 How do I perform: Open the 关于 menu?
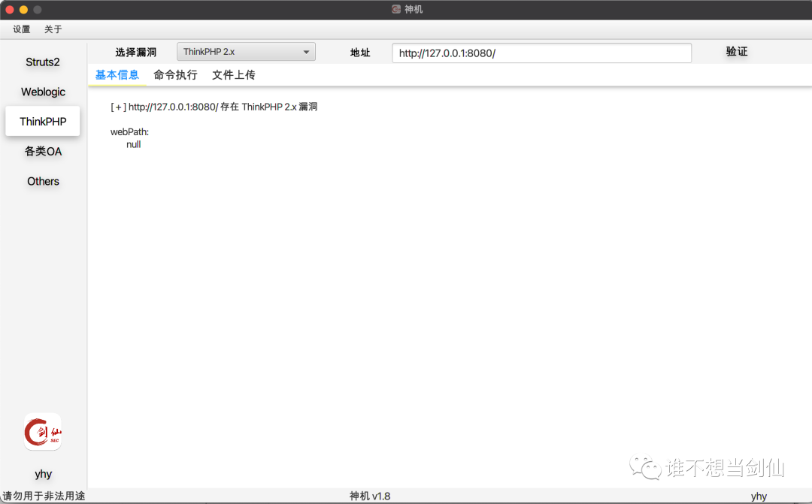[53, 29]
